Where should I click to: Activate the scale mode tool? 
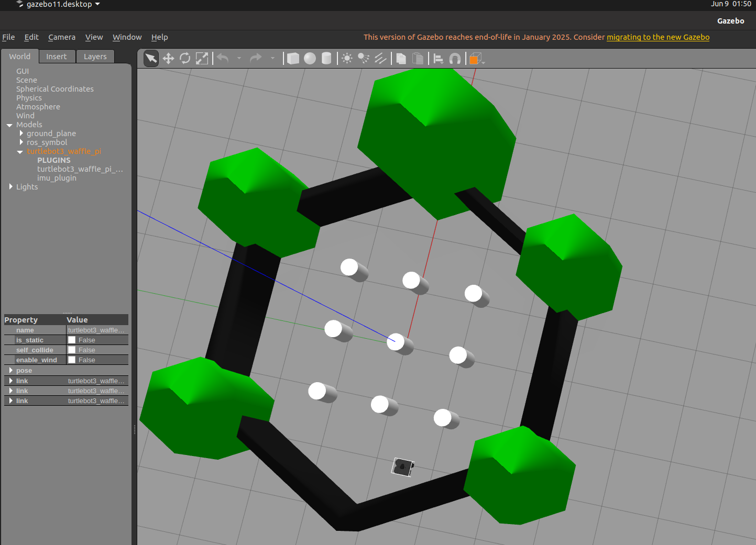click(x=202, y=58)
